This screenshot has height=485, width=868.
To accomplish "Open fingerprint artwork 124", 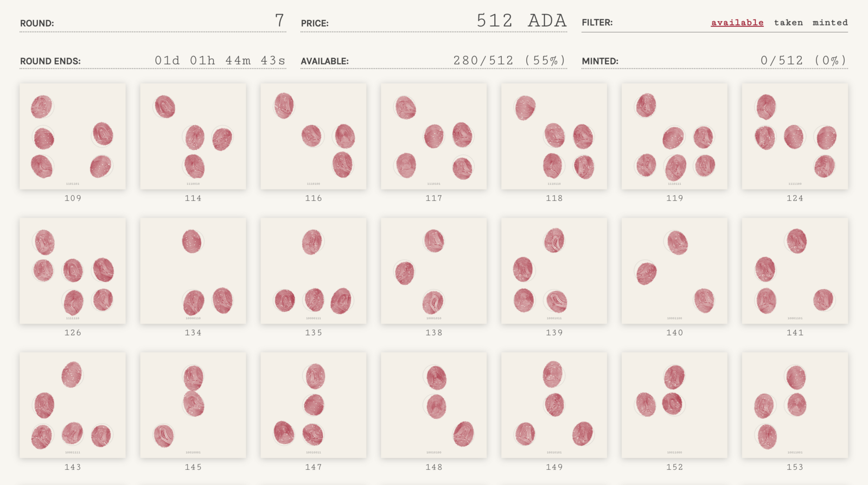I will [795, 136].
